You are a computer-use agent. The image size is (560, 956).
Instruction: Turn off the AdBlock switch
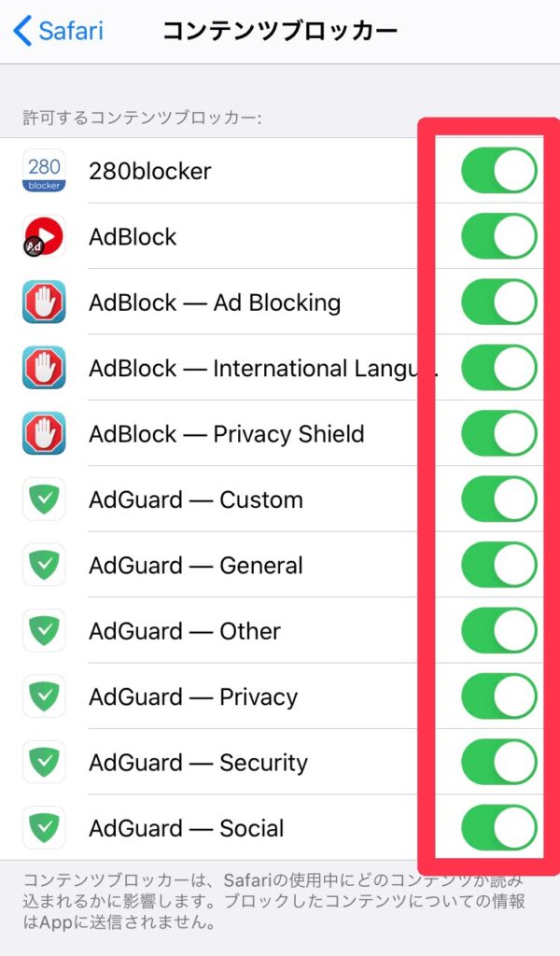point(498,236)
